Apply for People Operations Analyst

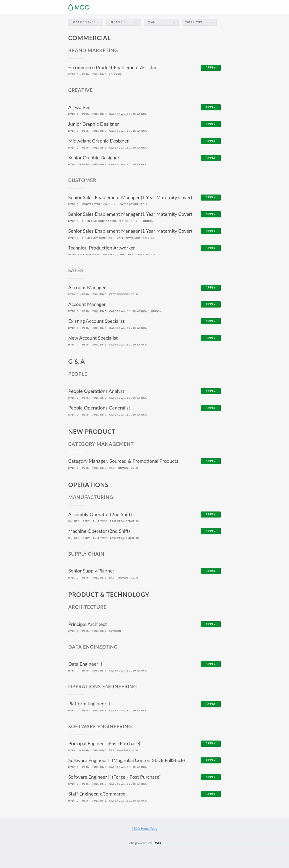[x=211, y=391]
